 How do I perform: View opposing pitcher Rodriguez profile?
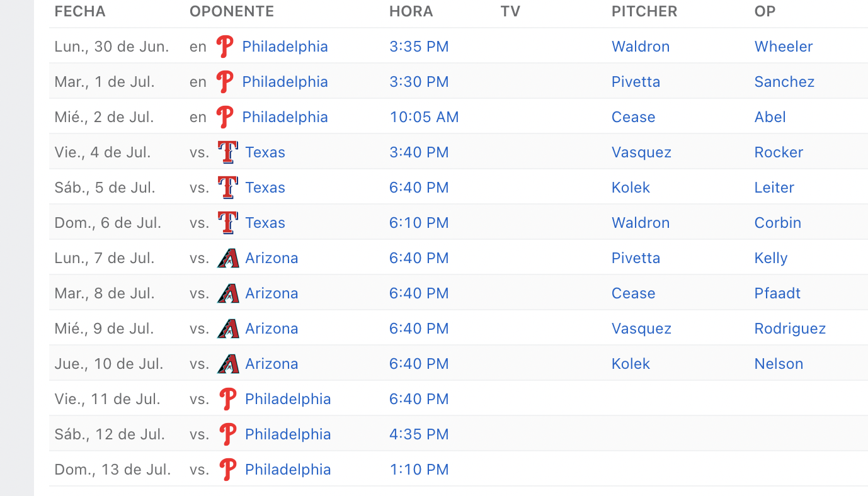point(790,329)
